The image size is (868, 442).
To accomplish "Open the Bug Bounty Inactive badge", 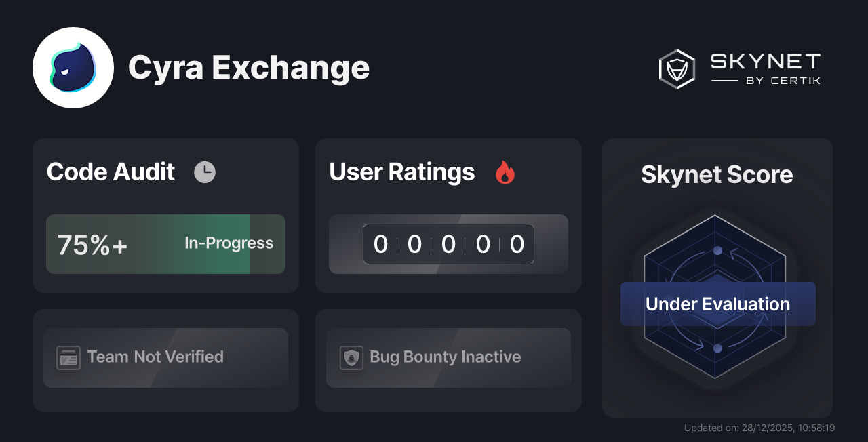I will click(448, 357).
